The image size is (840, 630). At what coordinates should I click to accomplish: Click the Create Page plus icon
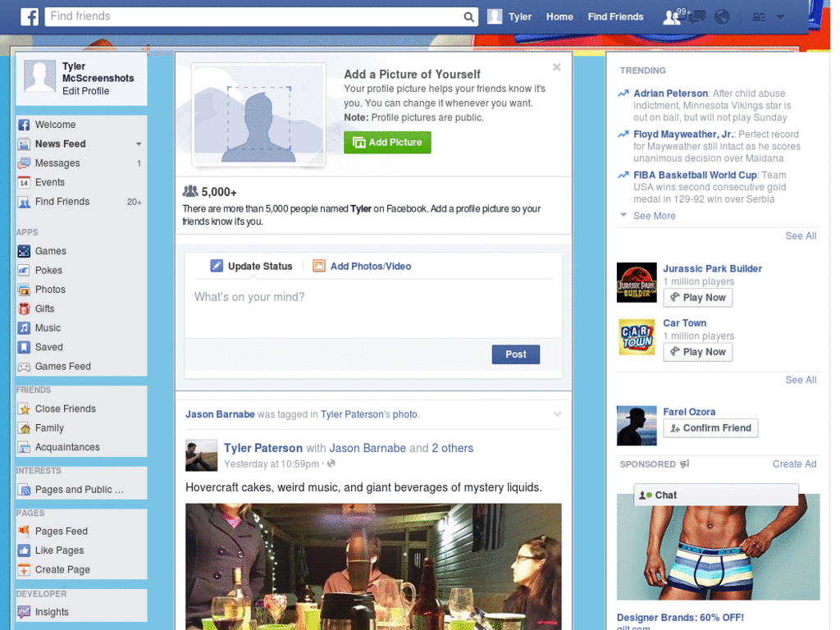(x=24, y=569)
